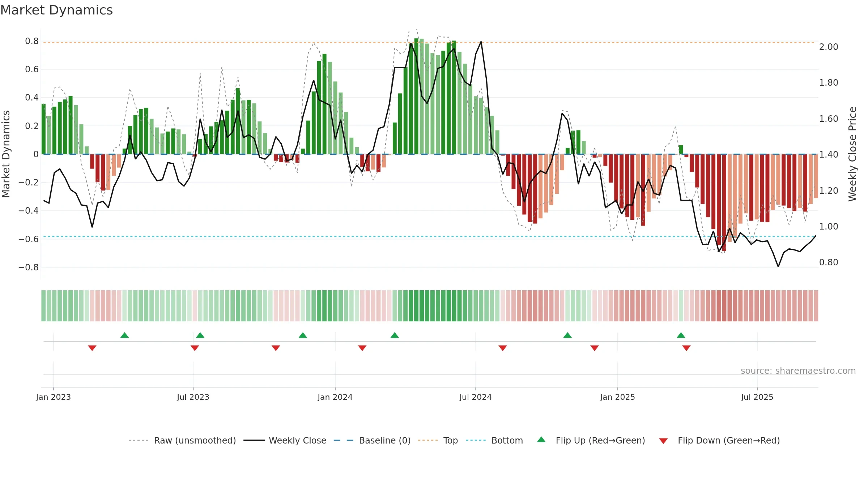Click the Market Dynamics chart title
Screen dimensions: 868x488
click(56, 10)
